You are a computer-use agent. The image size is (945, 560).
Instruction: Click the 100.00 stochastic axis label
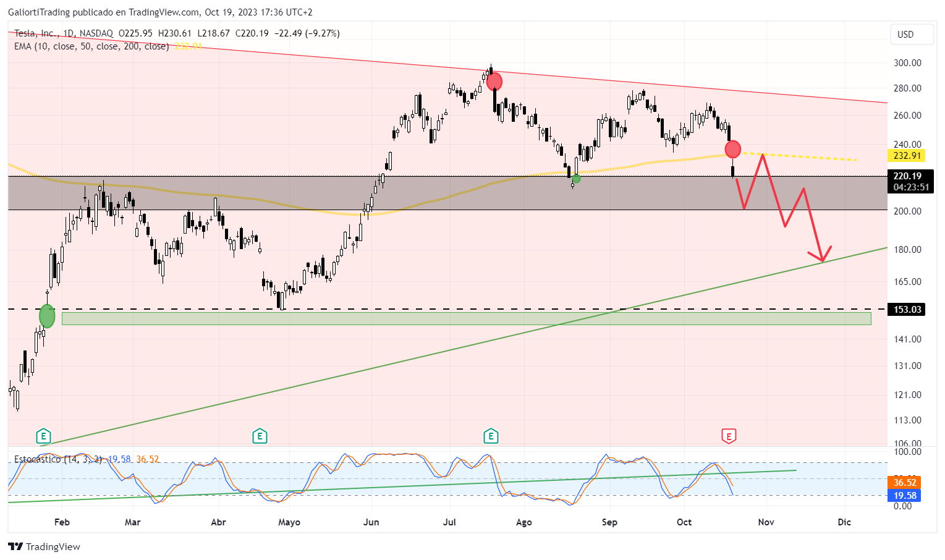click(x=907, y=452)
